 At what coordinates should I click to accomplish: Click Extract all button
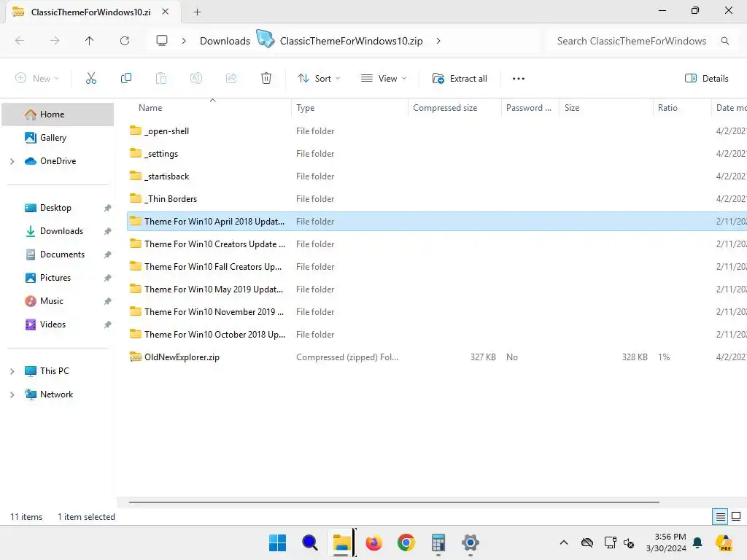tap(460, 79)
